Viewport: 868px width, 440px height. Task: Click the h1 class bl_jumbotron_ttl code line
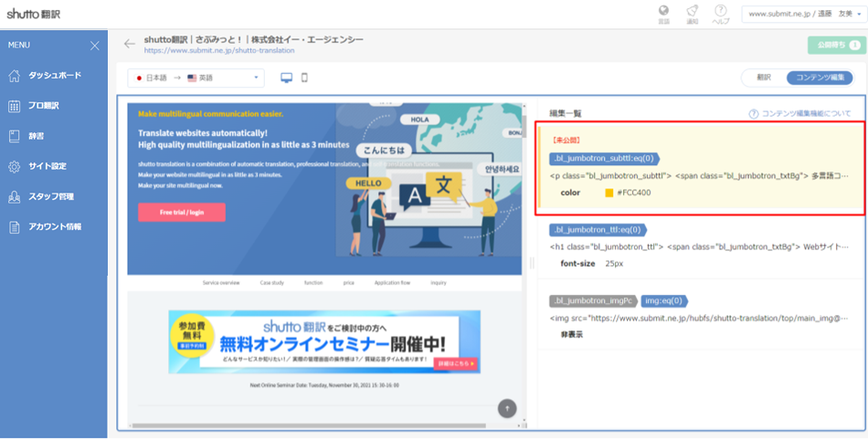[699, 247]
